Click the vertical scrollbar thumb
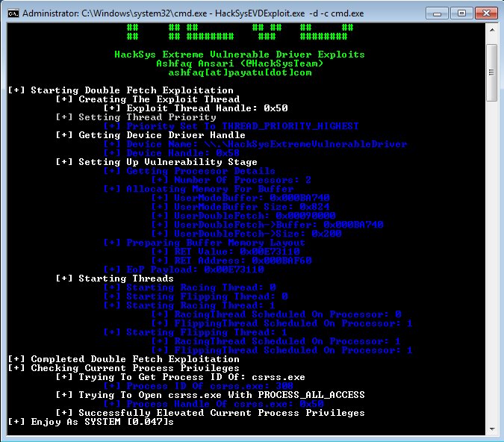 (492, 72)
